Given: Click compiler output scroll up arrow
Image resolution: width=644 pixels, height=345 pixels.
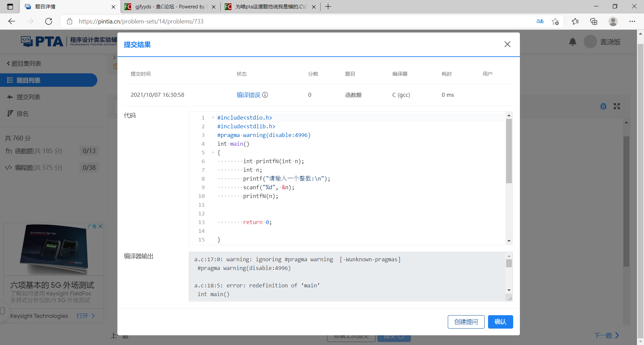Looking at the screenshot, I should pos(509,256).
